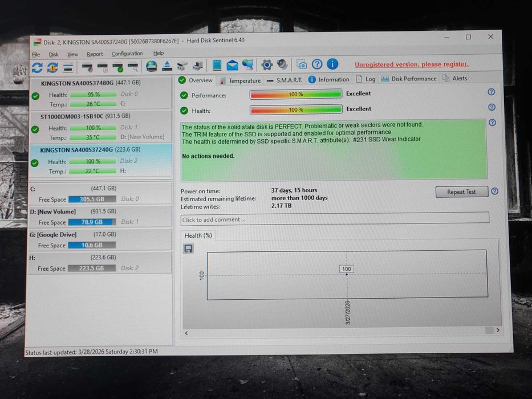Click the '2.17 TB' lifetime writes value
This screenshot has width=532, height=399.
point(281,206)
